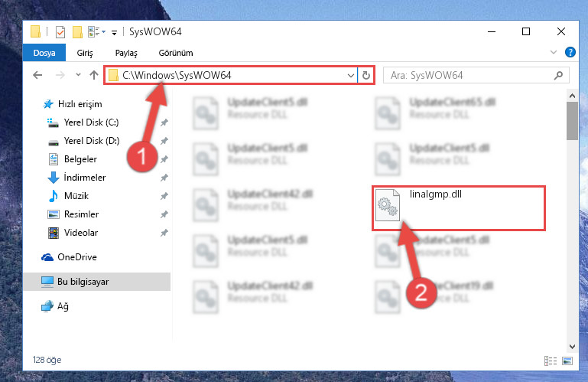Click the Back navigation arrow
588x382 pixels.
pyautogui.click(x=37, y=75)
